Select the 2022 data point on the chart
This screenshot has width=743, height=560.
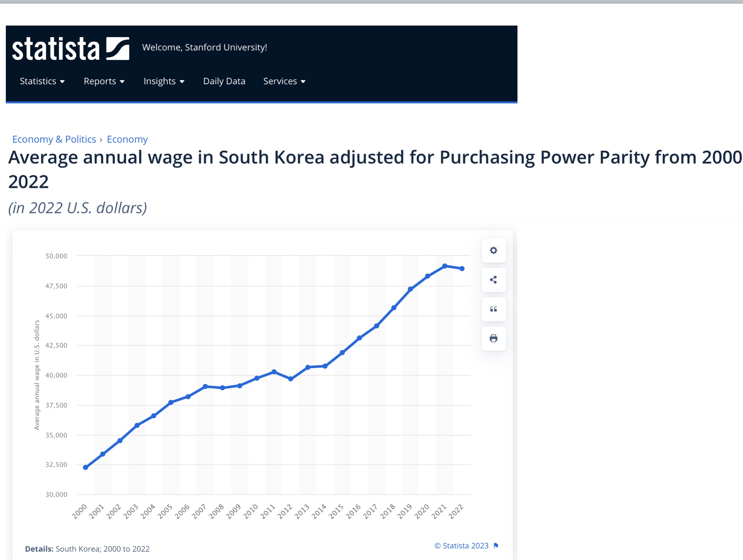pyautogui.click(x=462, y=268)
